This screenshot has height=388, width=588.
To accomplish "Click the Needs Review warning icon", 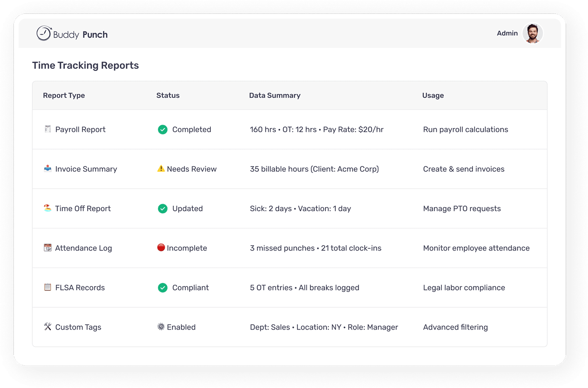I will point(161,168).
